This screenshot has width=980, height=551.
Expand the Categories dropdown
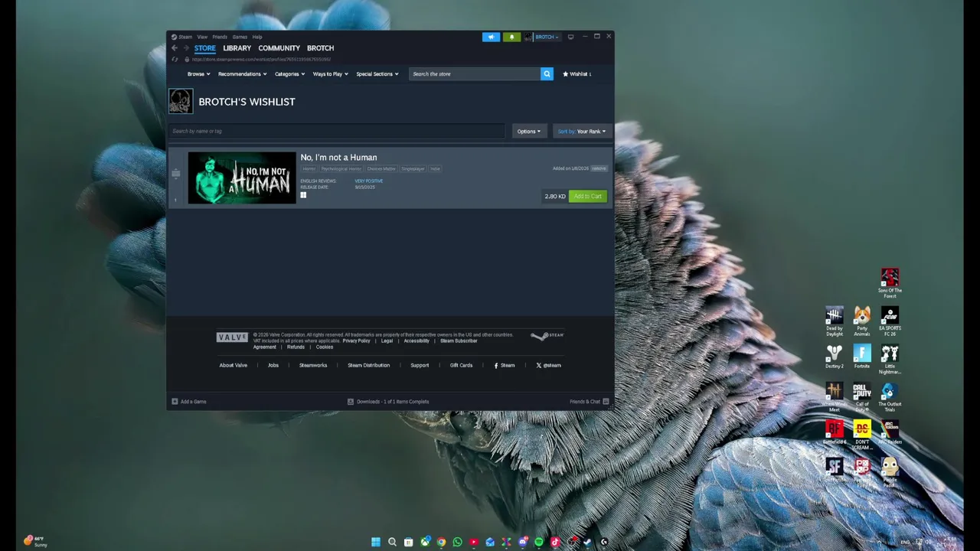pyautogui.click(x=289, y=74)
